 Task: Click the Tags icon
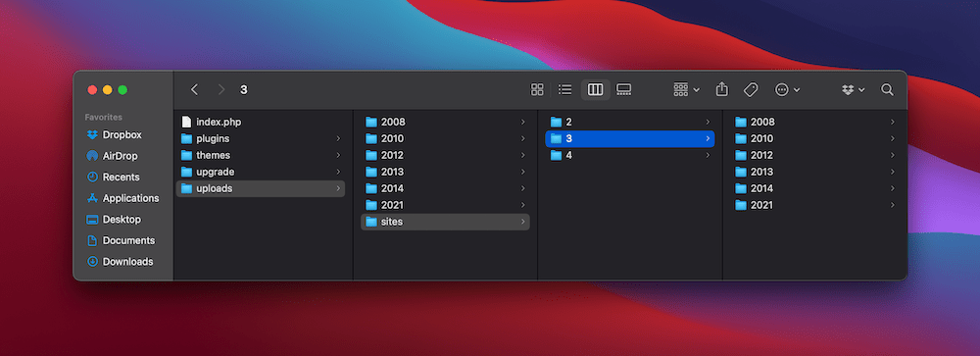pyautogui.click(x=751, y=89)
